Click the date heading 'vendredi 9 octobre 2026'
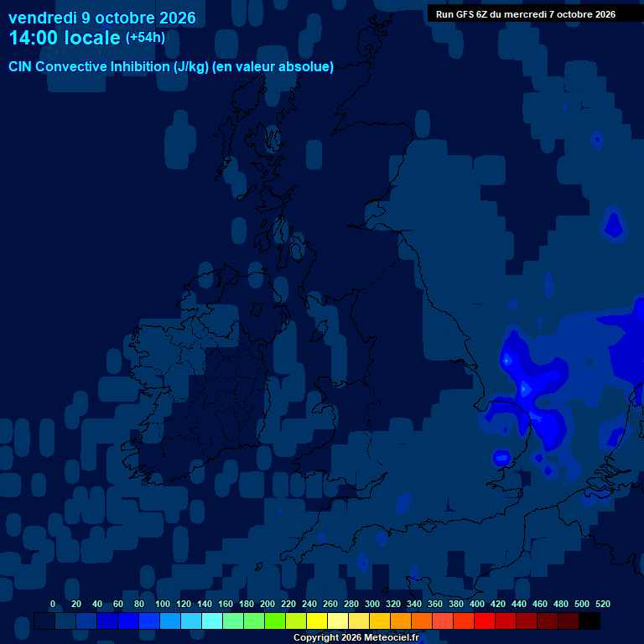644x644 pixels. [102, 18]
